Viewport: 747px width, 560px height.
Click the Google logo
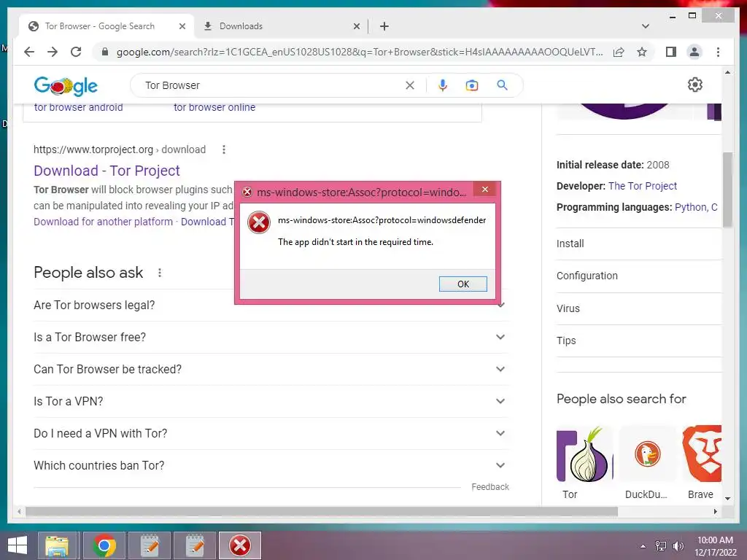click(x=66, y=86)
